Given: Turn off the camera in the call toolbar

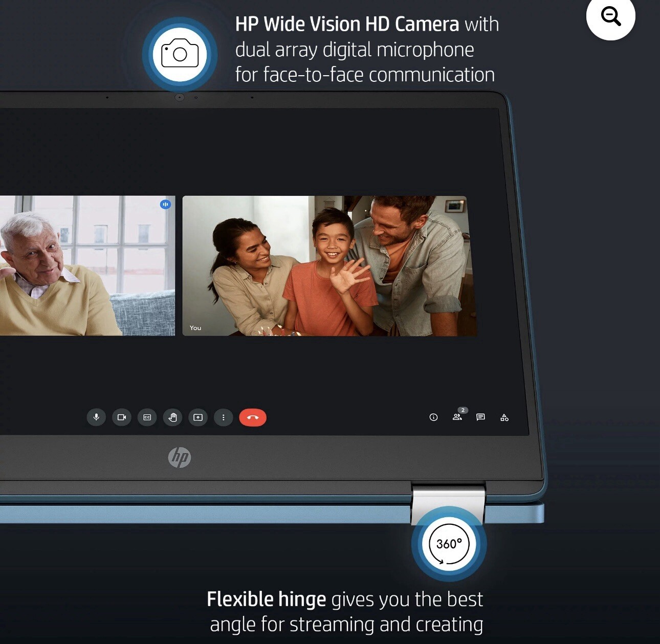Looking at the screenshot, I should [122, 417].
